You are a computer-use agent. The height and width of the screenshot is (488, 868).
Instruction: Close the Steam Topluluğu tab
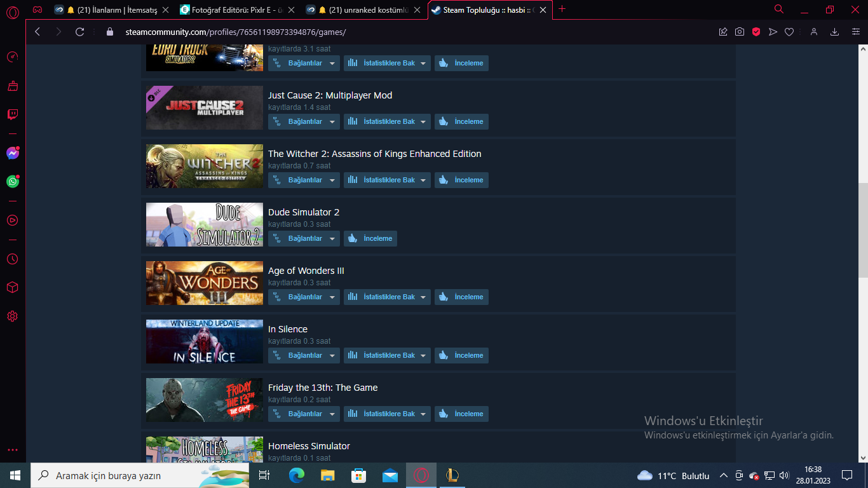[x=543, y=10]
